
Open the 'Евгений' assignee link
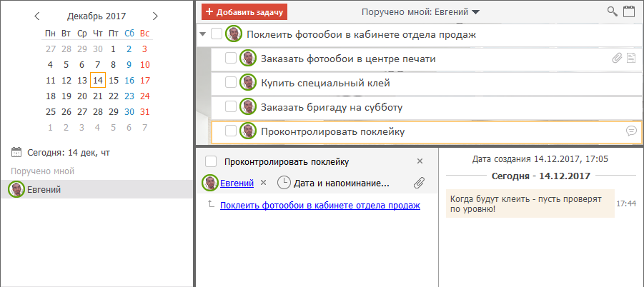coord(237,183)
